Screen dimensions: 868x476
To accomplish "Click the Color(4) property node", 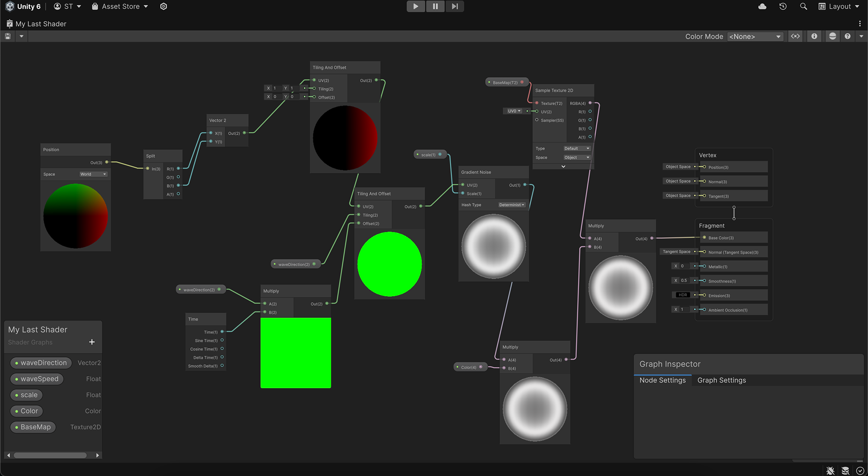I will click(470, 367).
